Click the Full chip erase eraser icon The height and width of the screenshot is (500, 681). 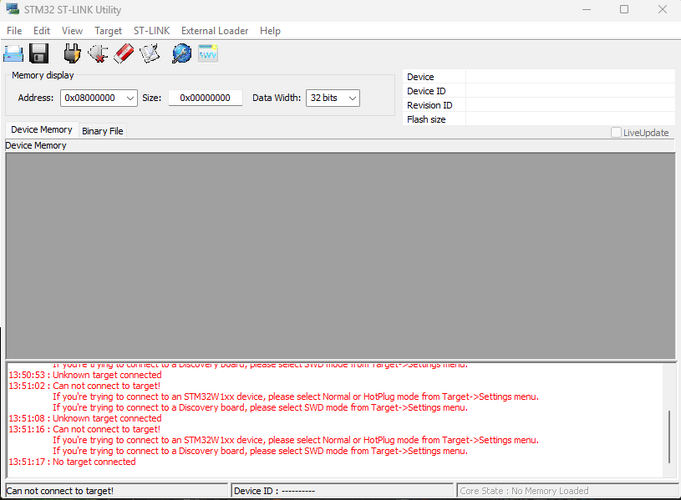pos(124,53)
